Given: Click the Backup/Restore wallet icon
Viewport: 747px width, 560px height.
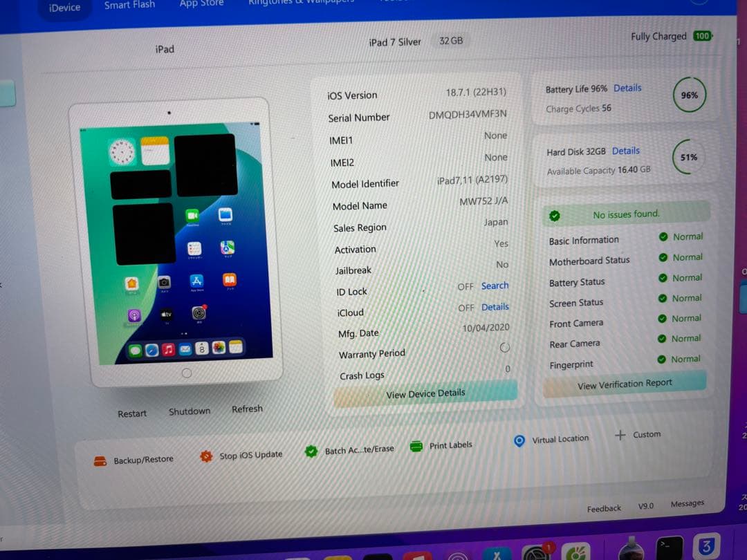Looking at the screenshot, I should tap(100, 459).
